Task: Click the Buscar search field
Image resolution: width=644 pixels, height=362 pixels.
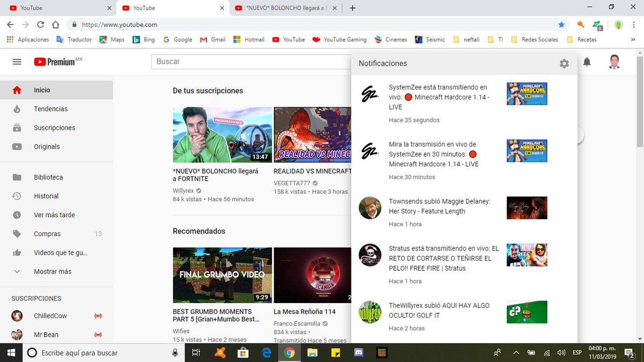Action: (251, 62)
